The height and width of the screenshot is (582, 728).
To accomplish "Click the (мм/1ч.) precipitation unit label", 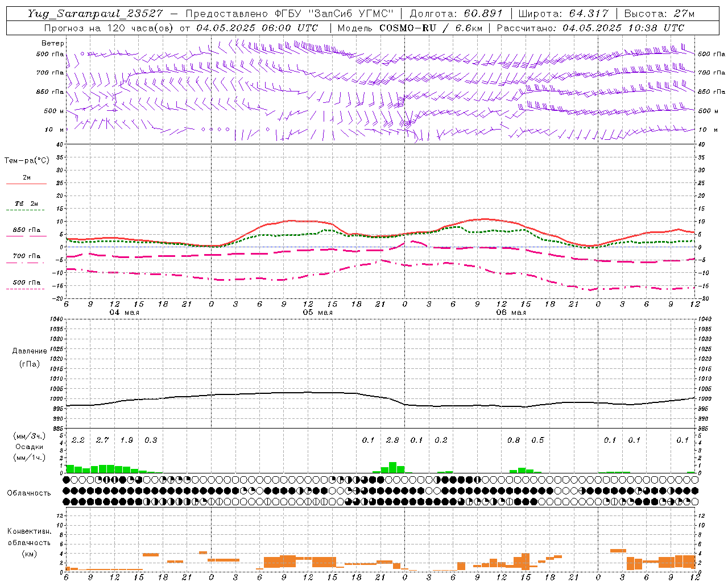I will pyautogui.click(x=29, y=457).
